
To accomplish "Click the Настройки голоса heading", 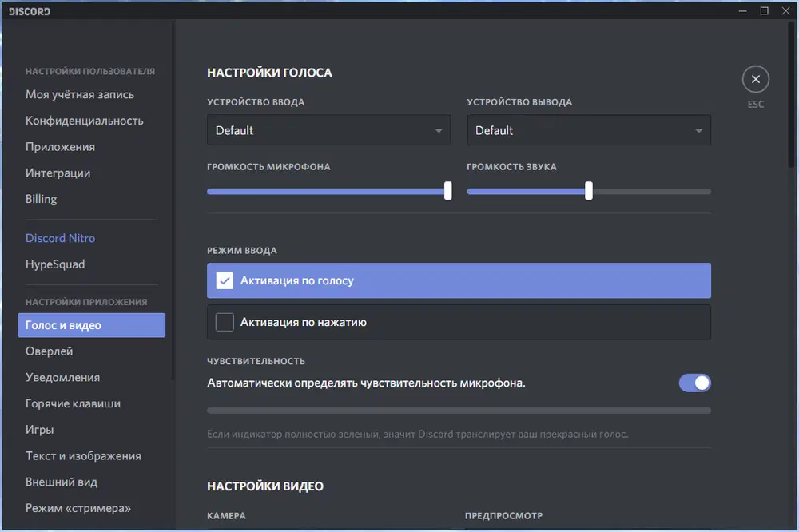I will click(269, 73).
